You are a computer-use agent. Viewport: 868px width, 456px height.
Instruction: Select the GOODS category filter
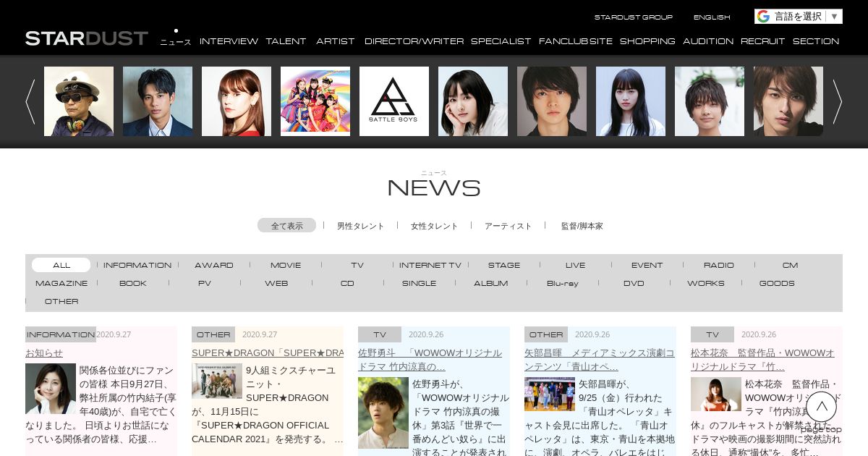[x=777, y=283]
